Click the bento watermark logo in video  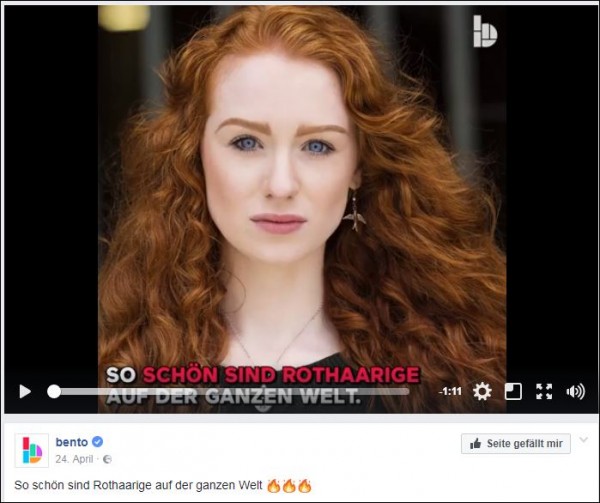coord(485,31)
